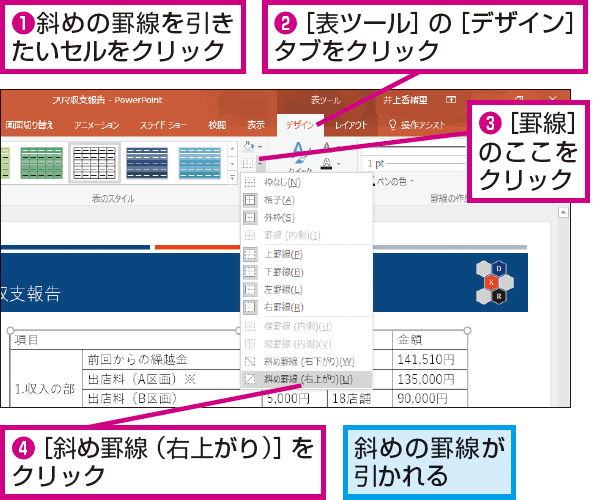Select 斜め罫線 (右下がり) border option

[307, 362]
